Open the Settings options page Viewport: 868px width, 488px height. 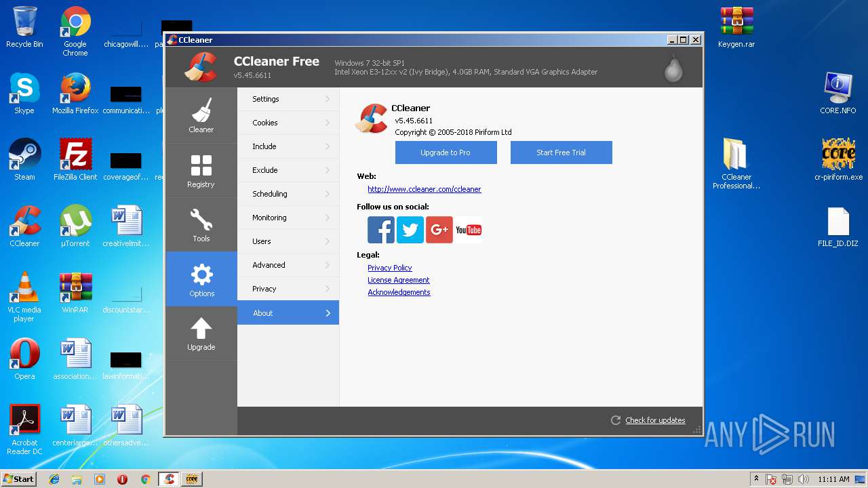coord(288,99)
